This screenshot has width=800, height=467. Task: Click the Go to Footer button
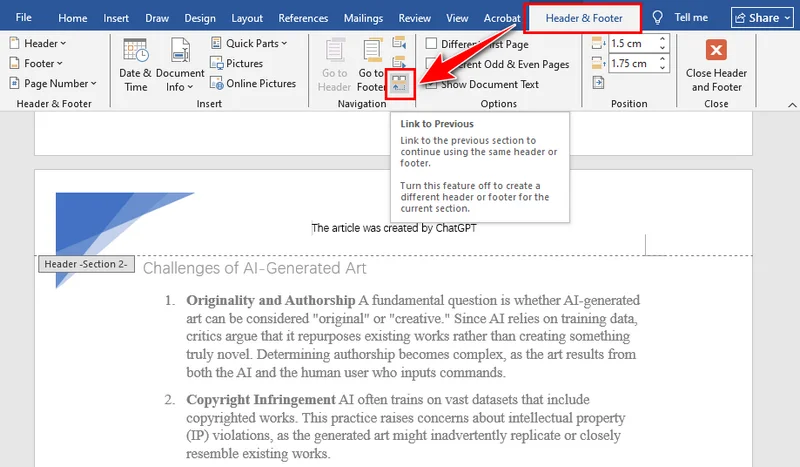pos(371,65)
